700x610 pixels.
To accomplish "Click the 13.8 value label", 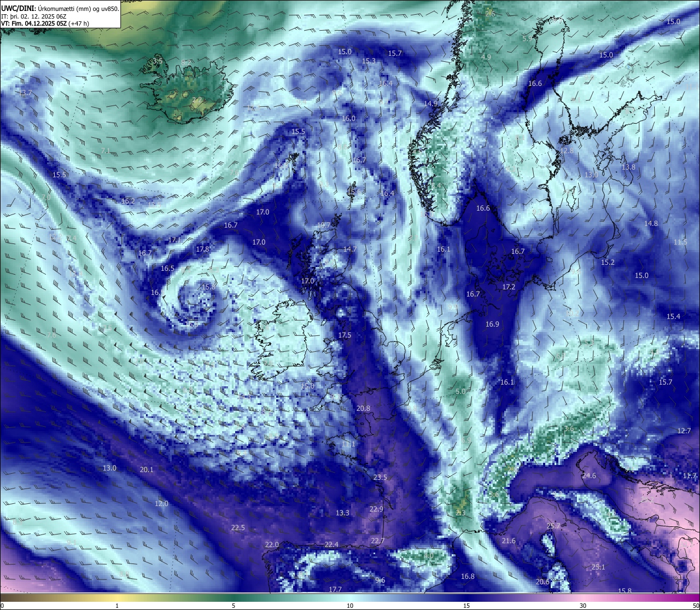I will (x=628, y=167).
